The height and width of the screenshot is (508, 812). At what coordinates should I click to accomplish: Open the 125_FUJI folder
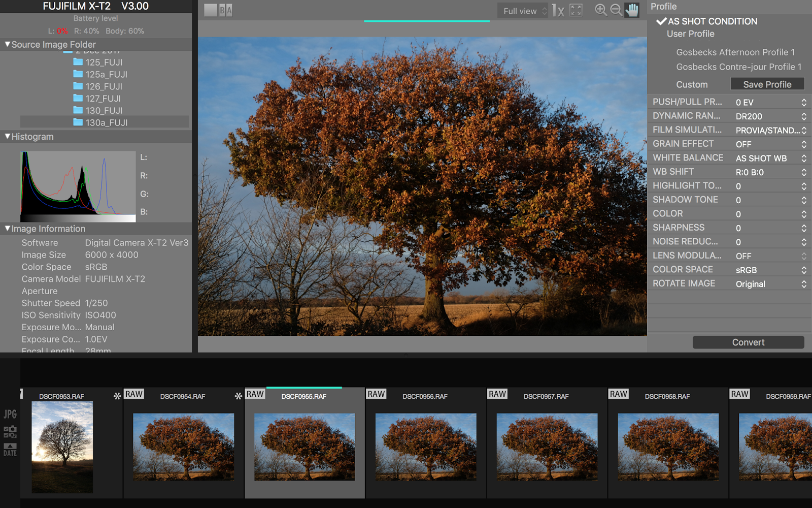97,62
